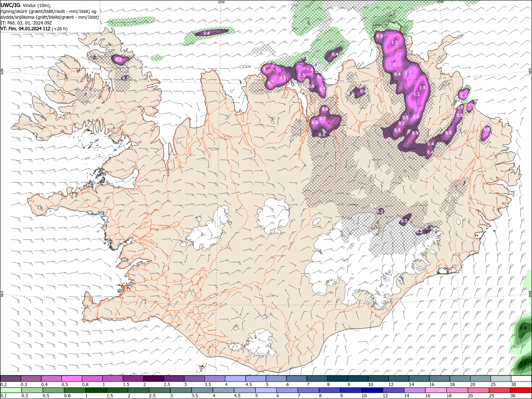The height and width of the screenshot is (399, 532).
Task: Select the white top-row swatch above label 30
Action: [x=521, y=379]
